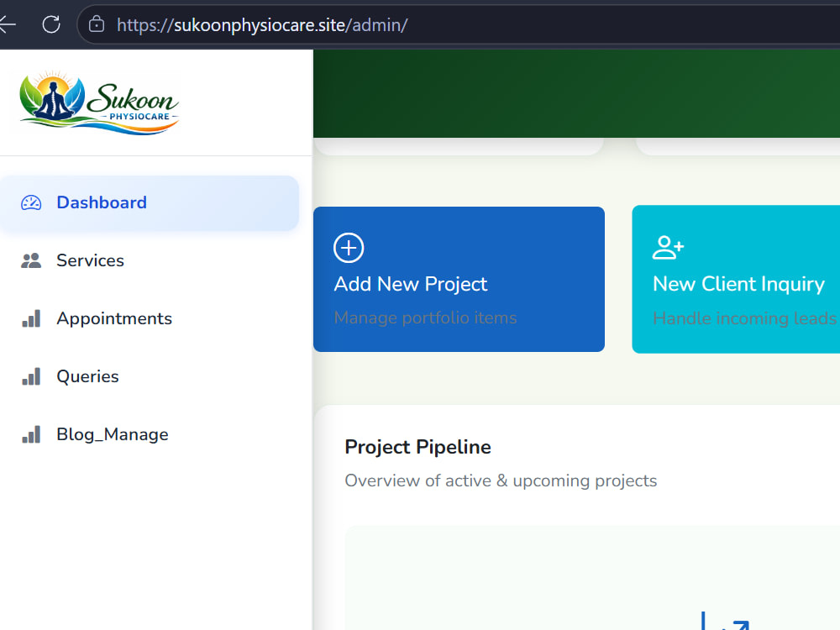Click the Dashboard speedometer icon
The width and height of the screenshot is (840, 630).
coord(31,202)
